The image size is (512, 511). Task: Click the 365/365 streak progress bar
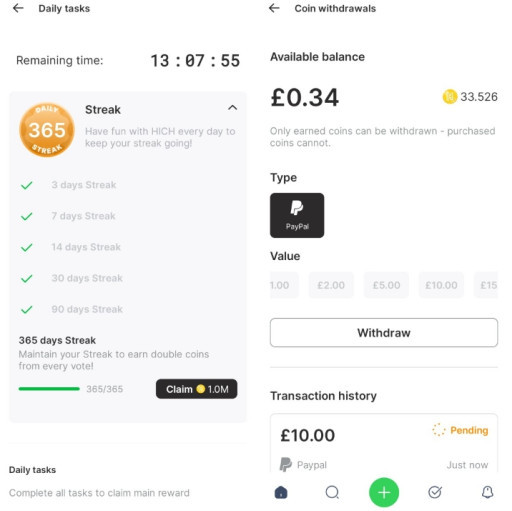pos(49,389)
